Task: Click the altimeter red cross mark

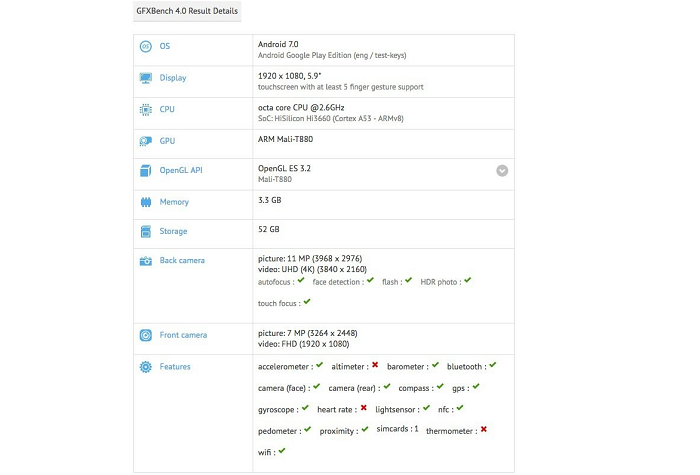Action: coord(375,366)
